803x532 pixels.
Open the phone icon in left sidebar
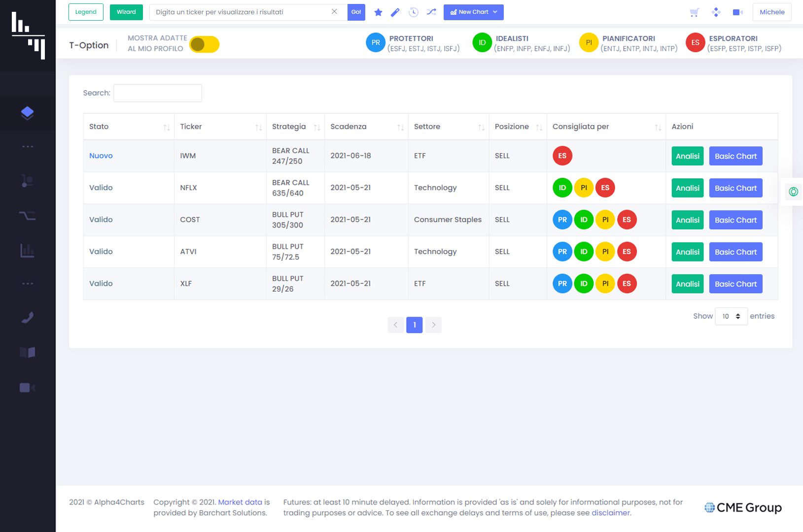click(28, 318)
